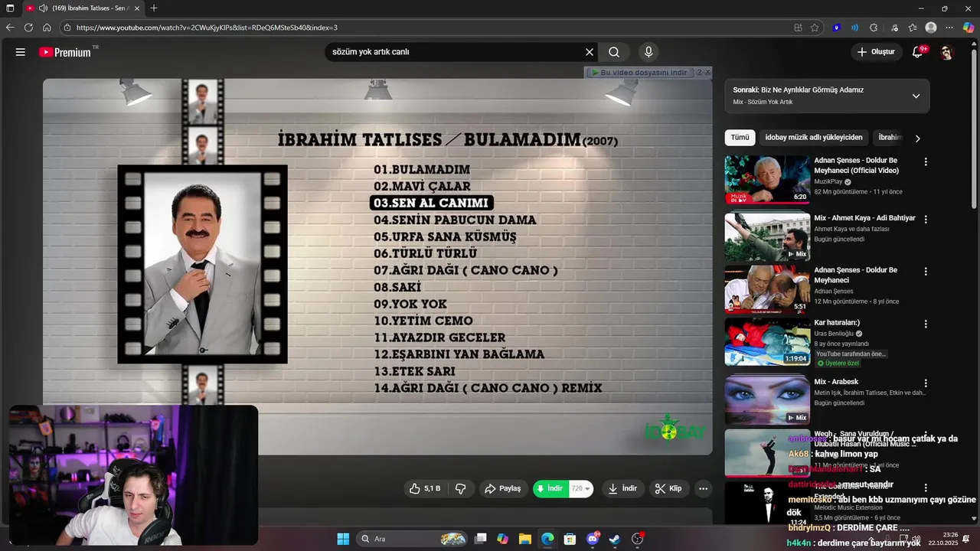The height and width of the screenshot is (551, 980).
Task: Open the account avatar menu
Action: (x=946, y=52)
